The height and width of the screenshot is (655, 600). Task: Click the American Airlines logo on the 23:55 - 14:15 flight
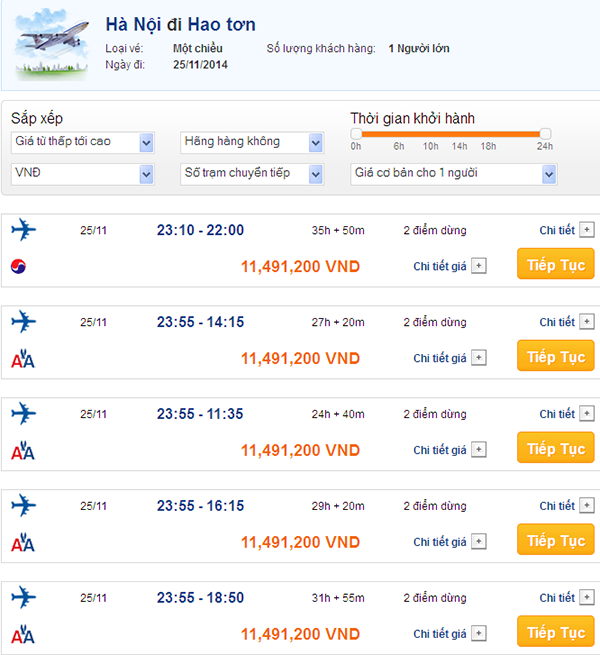[x=23, y=358]
